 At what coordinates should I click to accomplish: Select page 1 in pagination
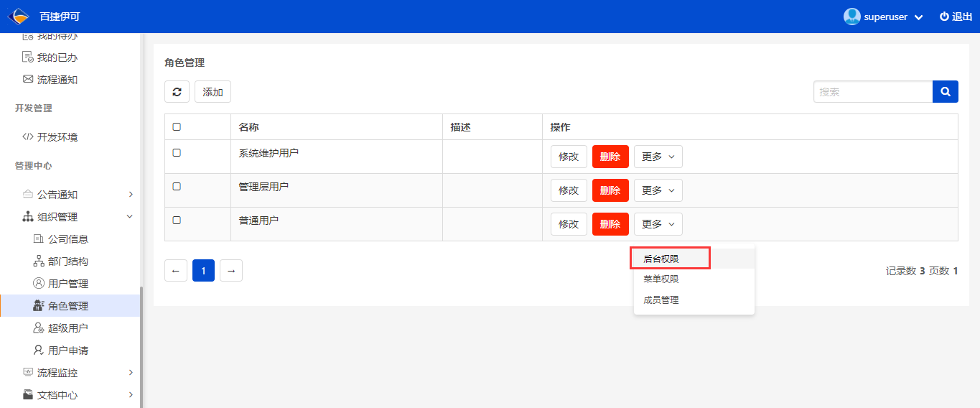pos(204,270)
